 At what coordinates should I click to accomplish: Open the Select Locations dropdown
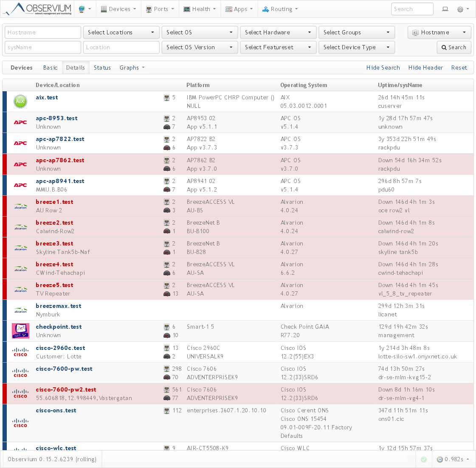pos(121,33)
